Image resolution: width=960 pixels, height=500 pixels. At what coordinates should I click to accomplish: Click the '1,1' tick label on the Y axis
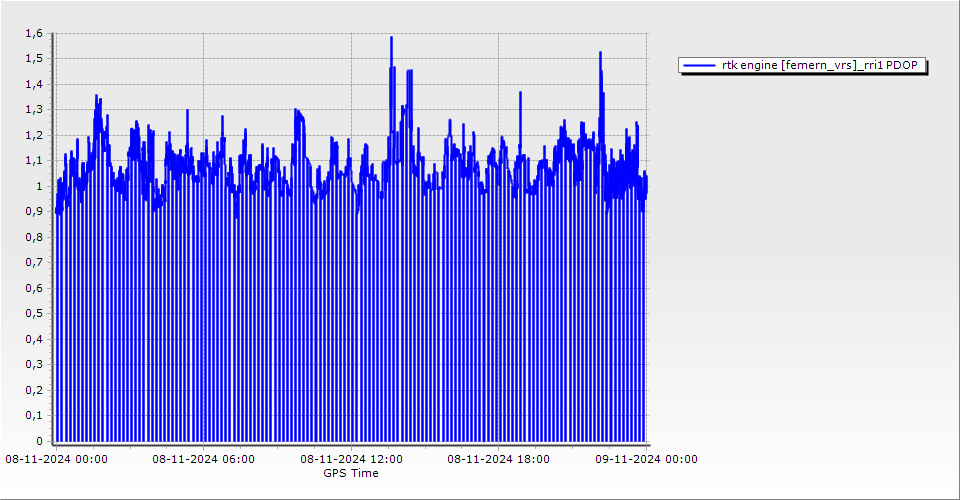coord(34,160)
